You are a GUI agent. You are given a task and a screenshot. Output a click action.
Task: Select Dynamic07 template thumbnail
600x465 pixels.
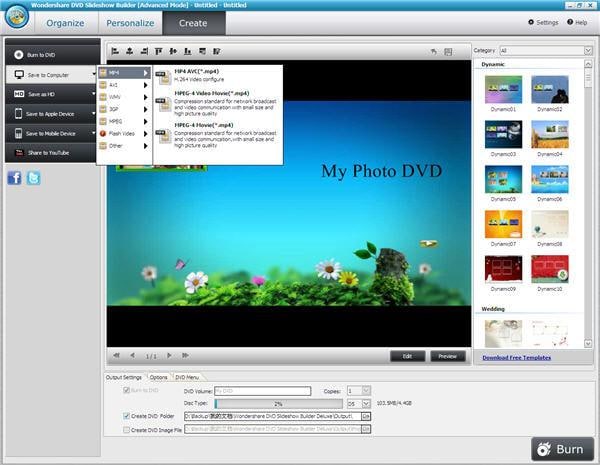pyautogui.click(x=503, y=224)
